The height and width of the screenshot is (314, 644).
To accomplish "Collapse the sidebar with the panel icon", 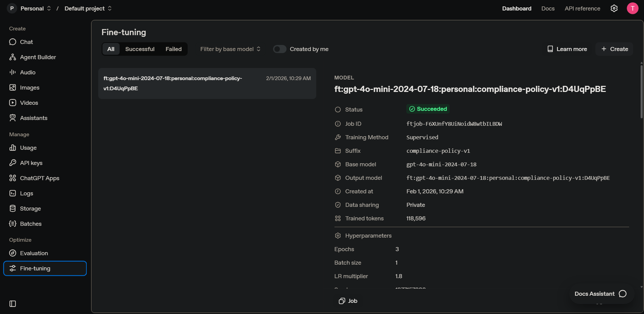I will 13,304.
